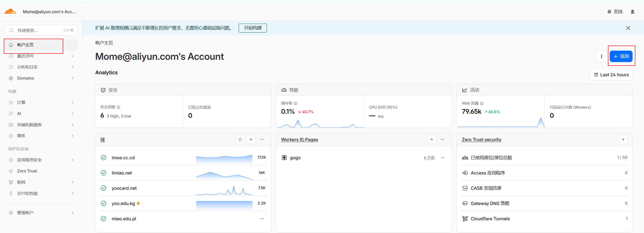644x233 pixels.
Task: Add a new Workers and Pages project
Action: [432, 139]
